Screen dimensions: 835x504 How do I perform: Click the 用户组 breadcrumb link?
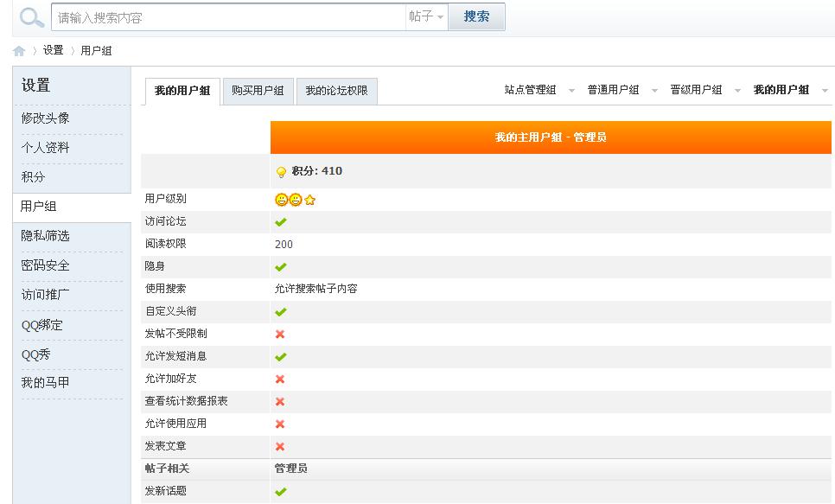pos(97,51)
